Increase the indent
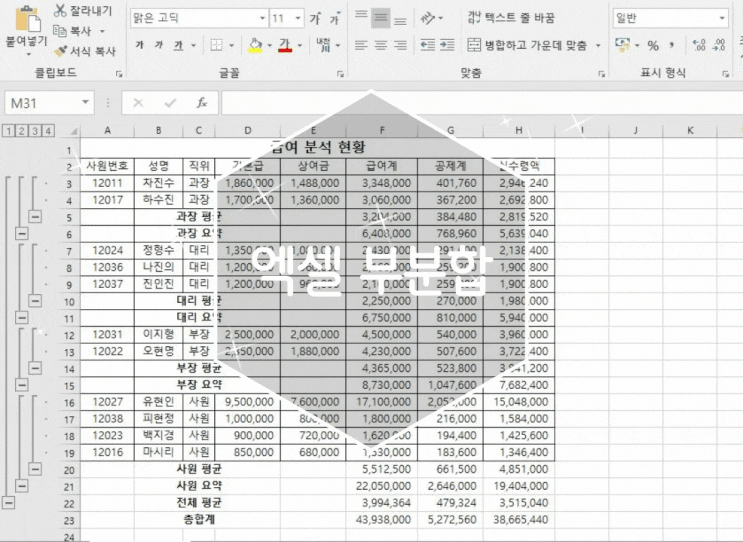Screen dimensions: 743x542 pos(447,45)
